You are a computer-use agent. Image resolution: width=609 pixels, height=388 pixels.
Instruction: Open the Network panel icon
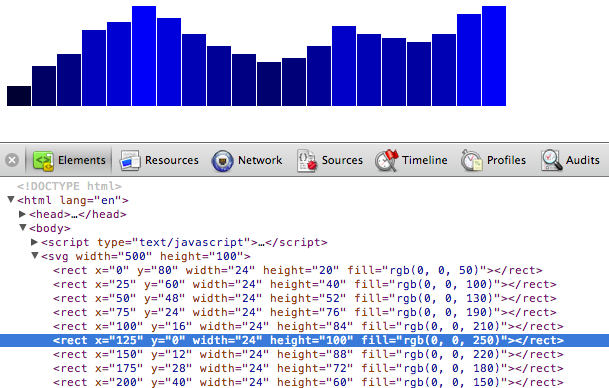[223, 161]
